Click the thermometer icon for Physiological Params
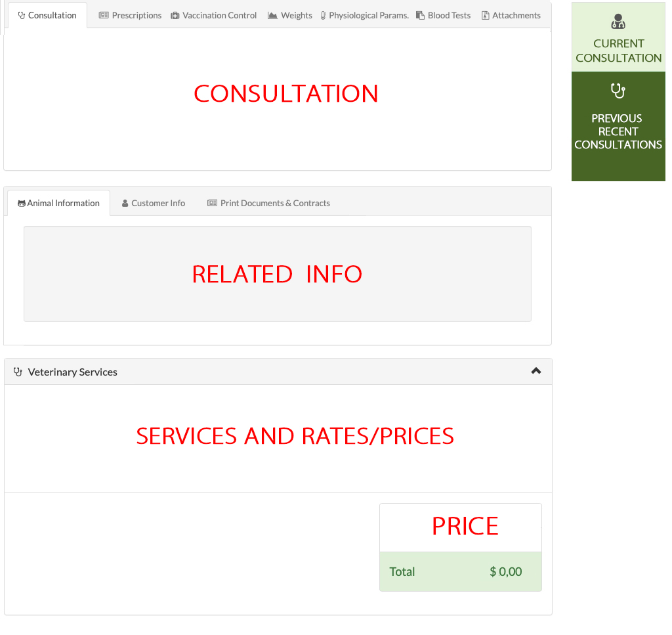 pyautogui.click(x=323, y=16)
